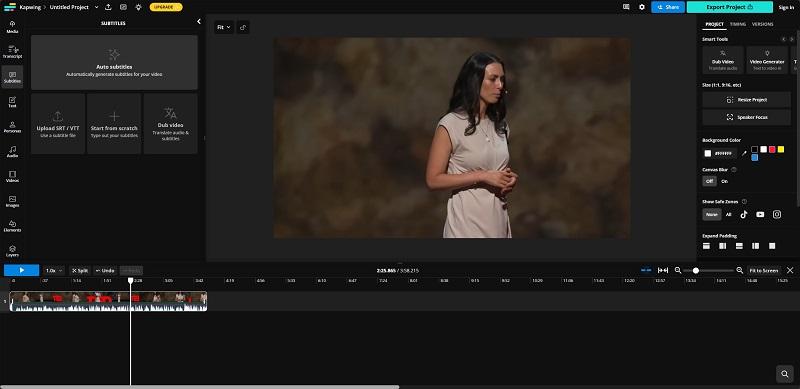Show YouTube safe zone

(x=760, y=214)
